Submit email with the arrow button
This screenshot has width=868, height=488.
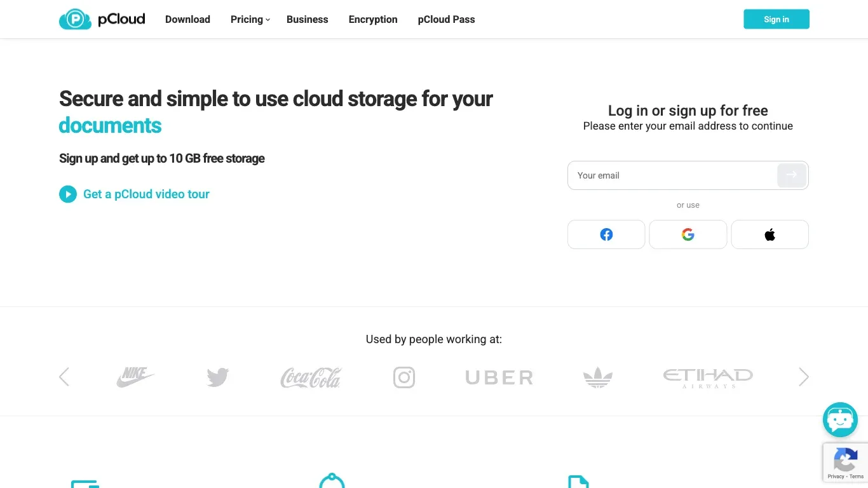coord(792,175)
